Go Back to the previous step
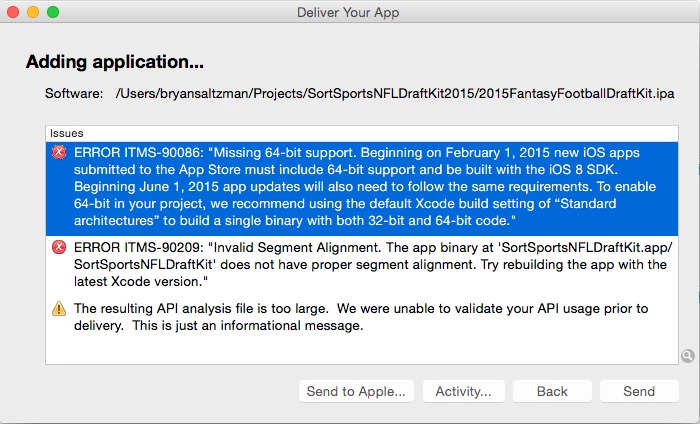The image size is (700, 424). [x=552, y=391]
